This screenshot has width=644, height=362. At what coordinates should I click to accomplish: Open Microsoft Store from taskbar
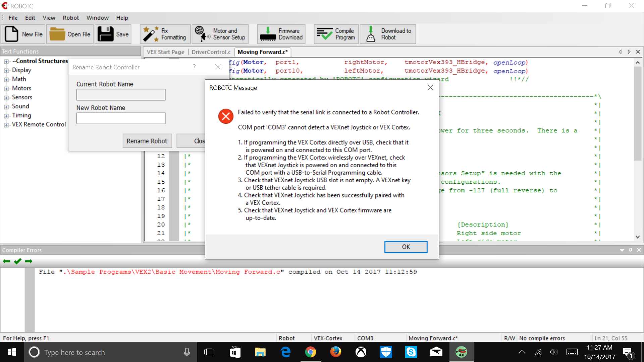coord(235,352)
